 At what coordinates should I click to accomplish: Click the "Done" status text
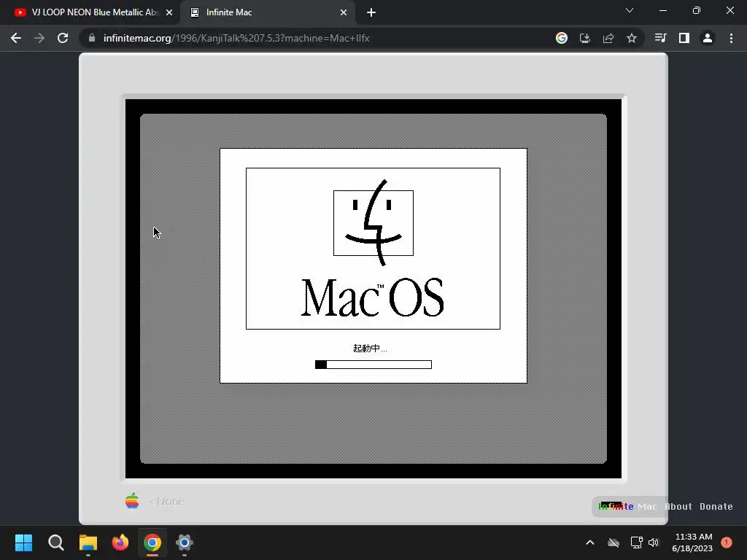coord(171,502)
